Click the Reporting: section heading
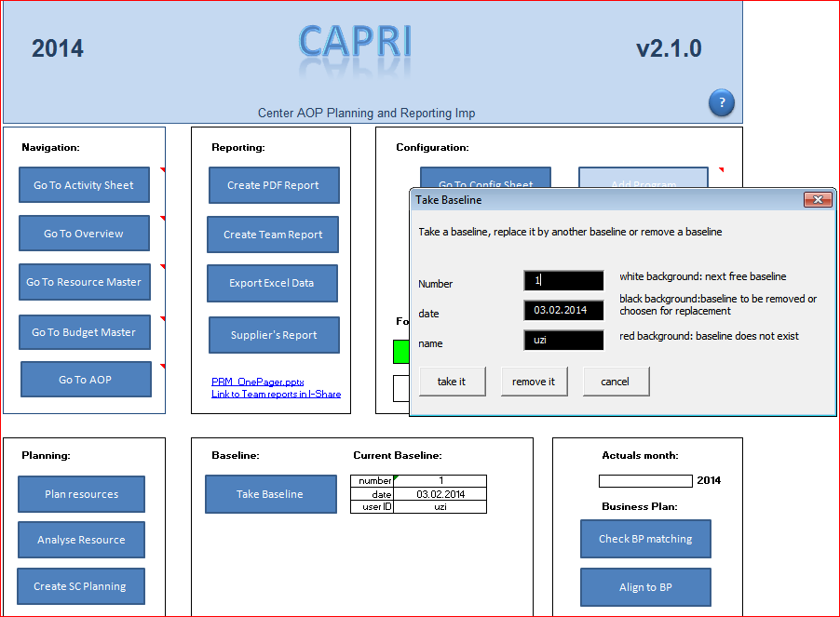 pyautogui.click(x=237, y=147)
